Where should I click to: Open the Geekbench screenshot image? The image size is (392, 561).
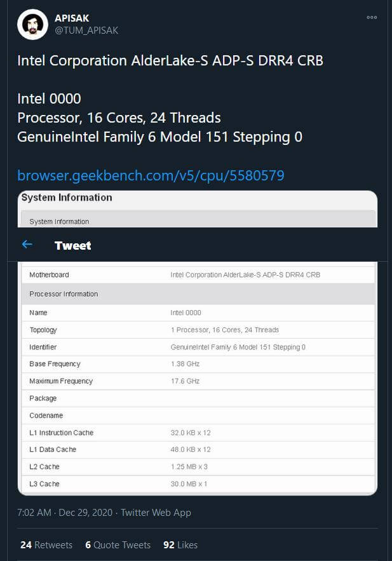[x=197, y=381]
